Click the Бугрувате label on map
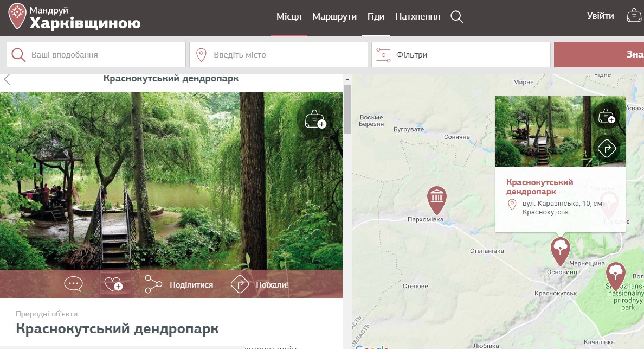The height and width of the screenshot is (349, 644). click(x=409, y=129)
